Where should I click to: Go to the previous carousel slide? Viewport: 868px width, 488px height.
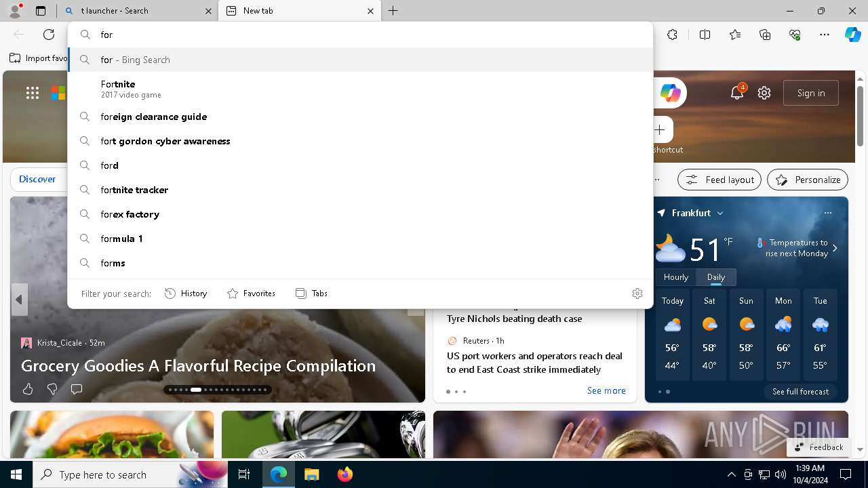pos(19,300)
